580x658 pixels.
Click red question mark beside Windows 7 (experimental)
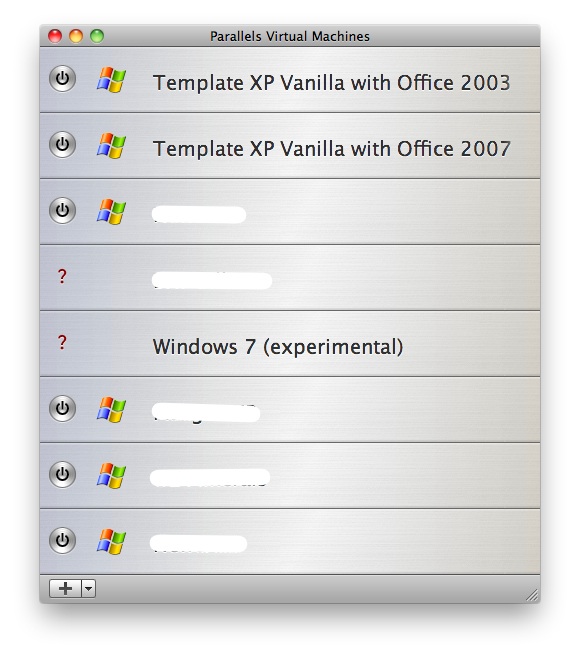point(62,342)
